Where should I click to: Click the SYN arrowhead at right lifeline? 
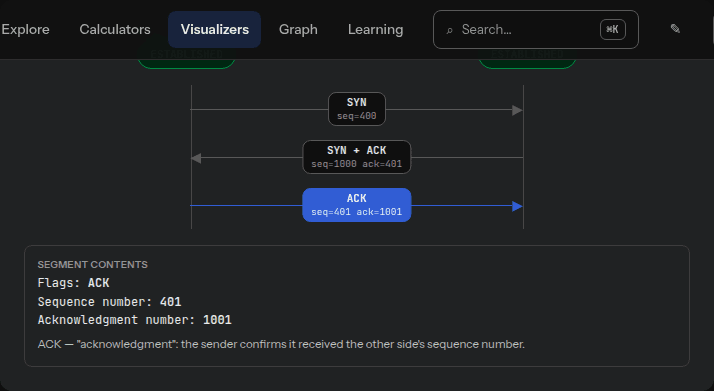point(517,110)
